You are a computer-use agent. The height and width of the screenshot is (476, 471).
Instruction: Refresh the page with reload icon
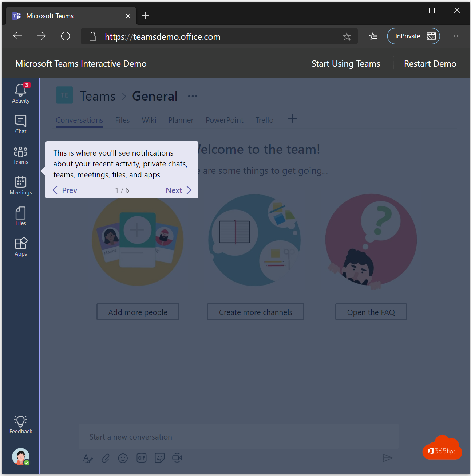tap(66, 36)
